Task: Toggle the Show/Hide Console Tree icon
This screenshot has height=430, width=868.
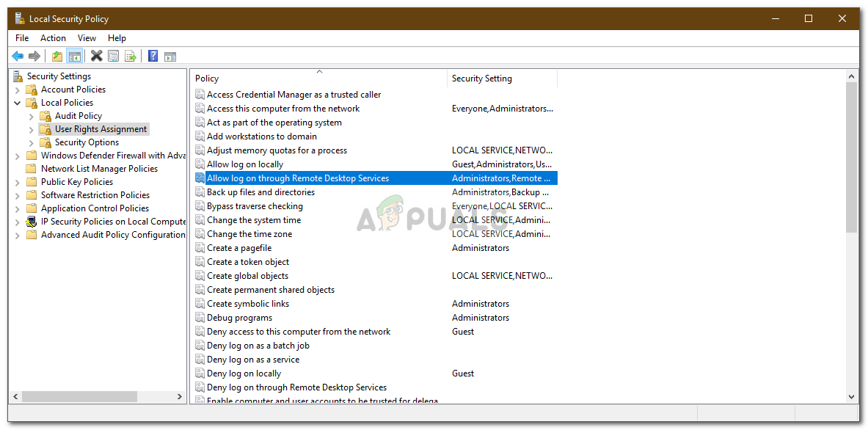Action: tap(74, 56)
